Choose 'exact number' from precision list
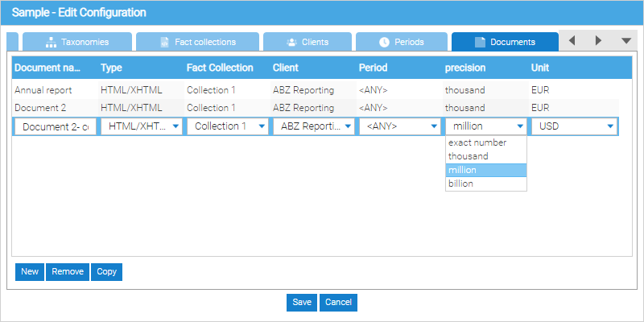 pyautogui.click(x=486, y=143)
